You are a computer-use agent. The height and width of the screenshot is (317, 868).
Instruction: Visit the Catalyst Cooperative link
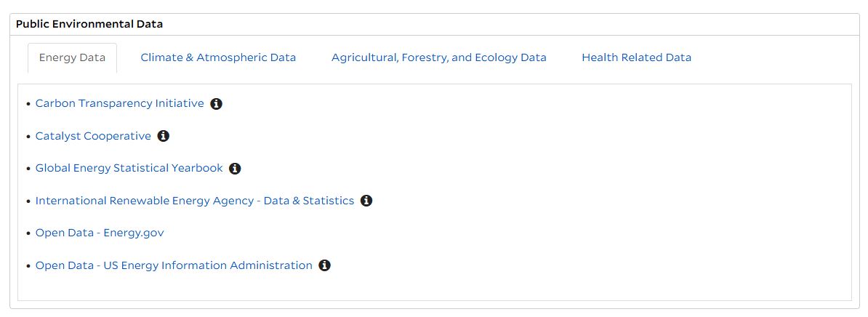tap(93, 136)
